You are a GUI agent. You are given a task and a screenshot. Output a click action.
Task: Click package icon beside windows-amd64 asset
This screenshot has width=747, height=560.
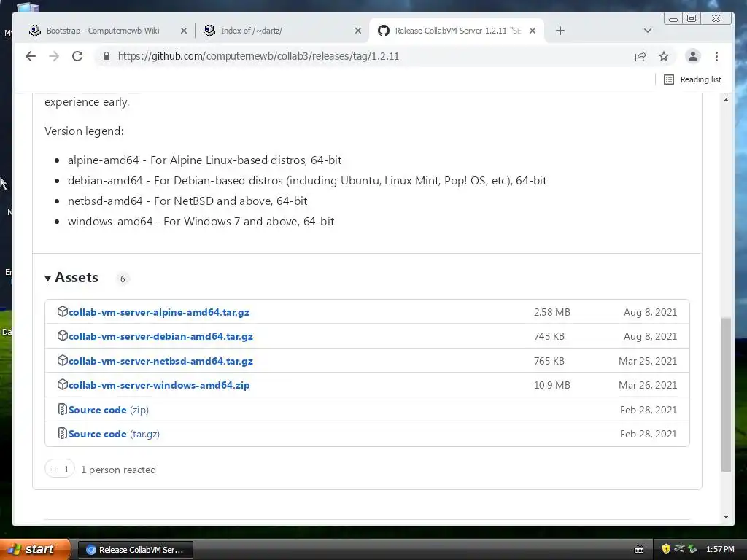[63, 384]
